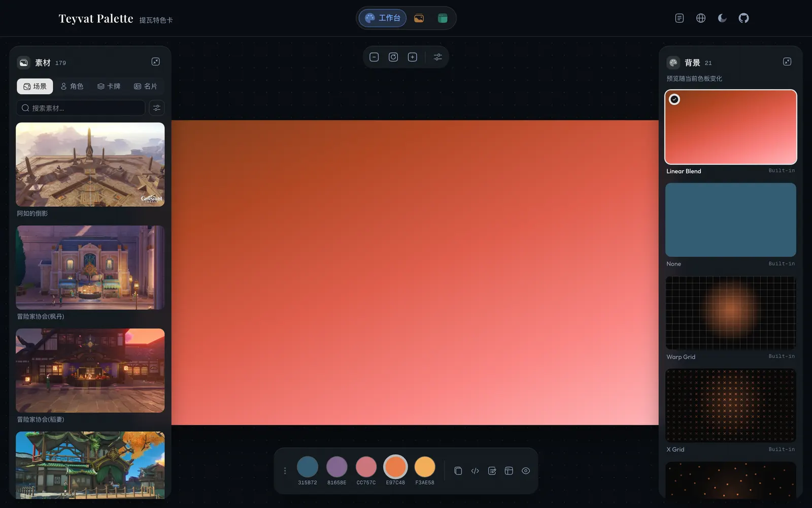
Task: Collapse the 背景 panel with its corner icon
Action: 787,61
